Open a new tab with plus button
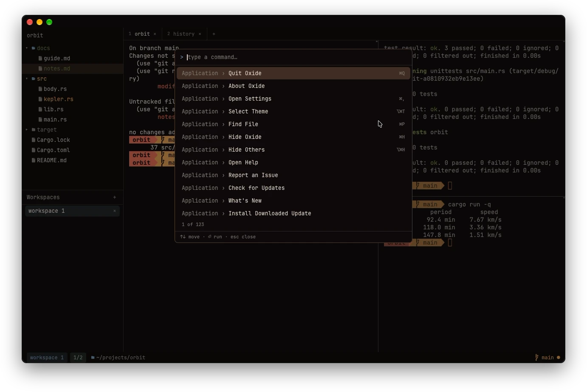Screen dimensions: 587x392 pos(214,34)
